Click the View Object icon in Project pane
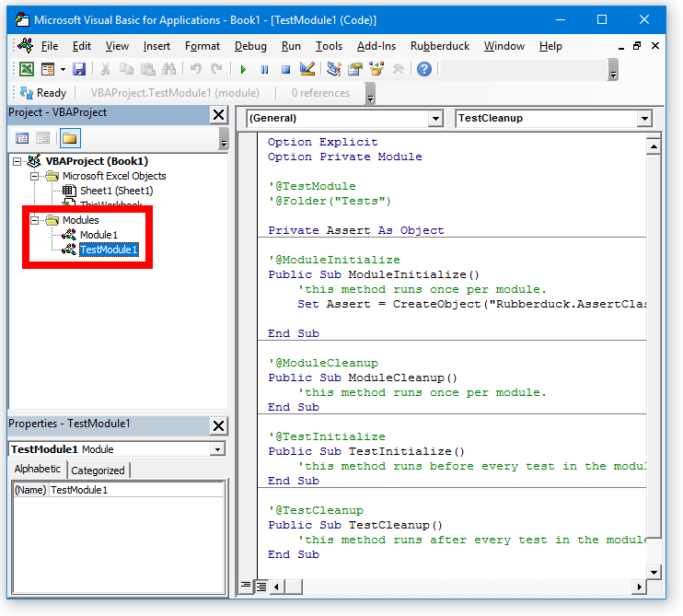 [x=42, y=138]
